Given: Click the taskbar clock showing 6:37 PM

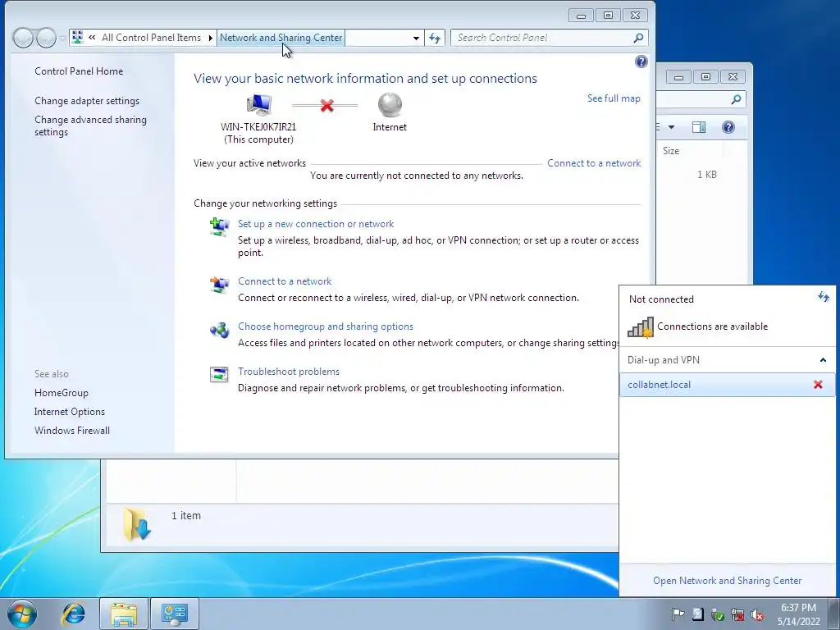Looking at the screenshot, I should [x=798, y=614].
